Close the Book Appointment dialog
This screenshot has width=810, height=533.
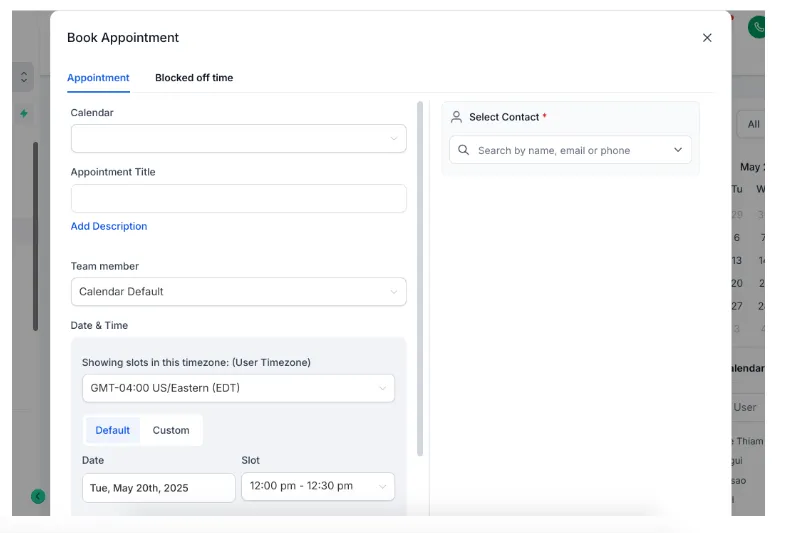pyautogui.click(x=707, y=38)
